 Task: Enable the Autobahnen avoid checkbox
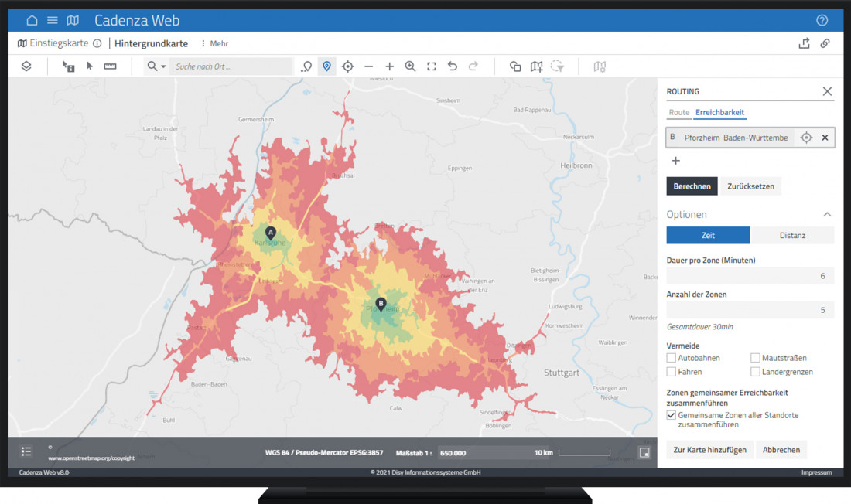(x=672, y=358)
